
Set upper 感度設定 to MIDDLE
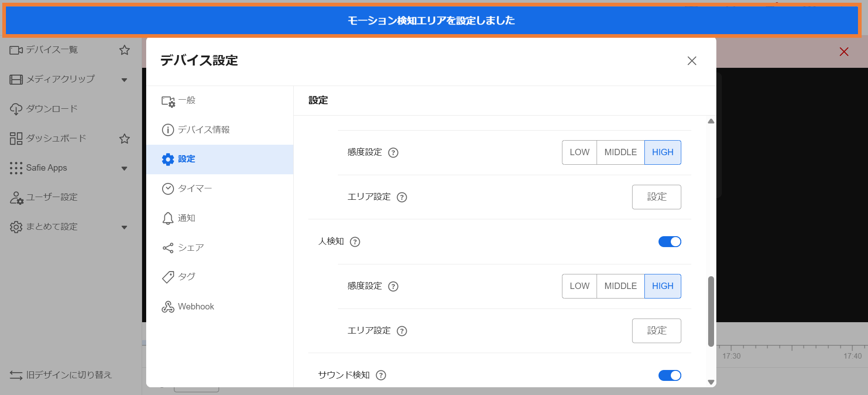(620, 152)
